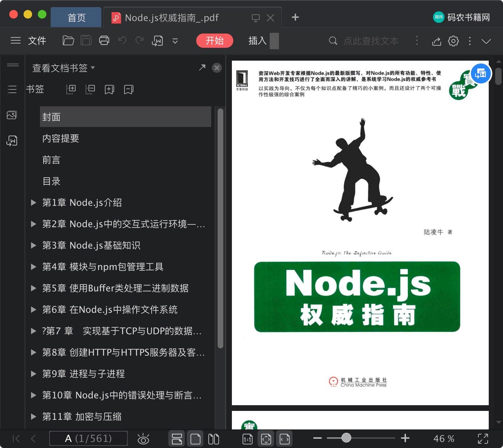The height and width of the screenshot is (448, 503).
Task: Select the 目录 bookmark
Action: (51, 181)
